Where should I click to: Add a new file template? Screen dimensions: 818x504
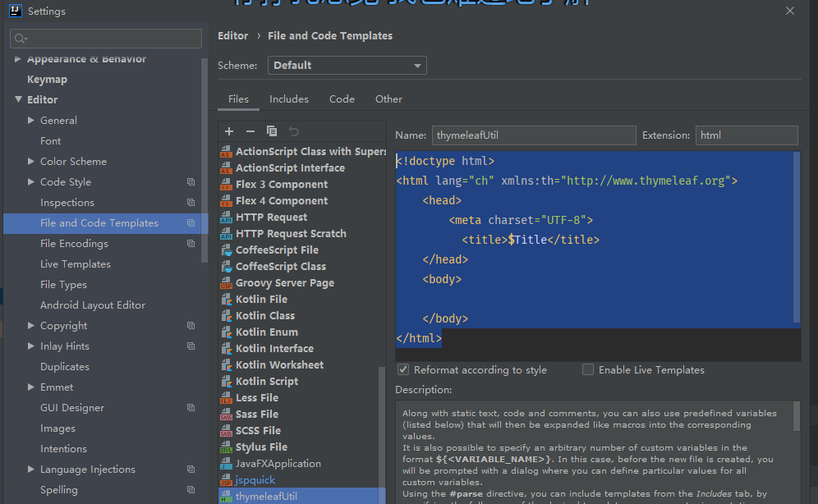[x=229, y=131]
